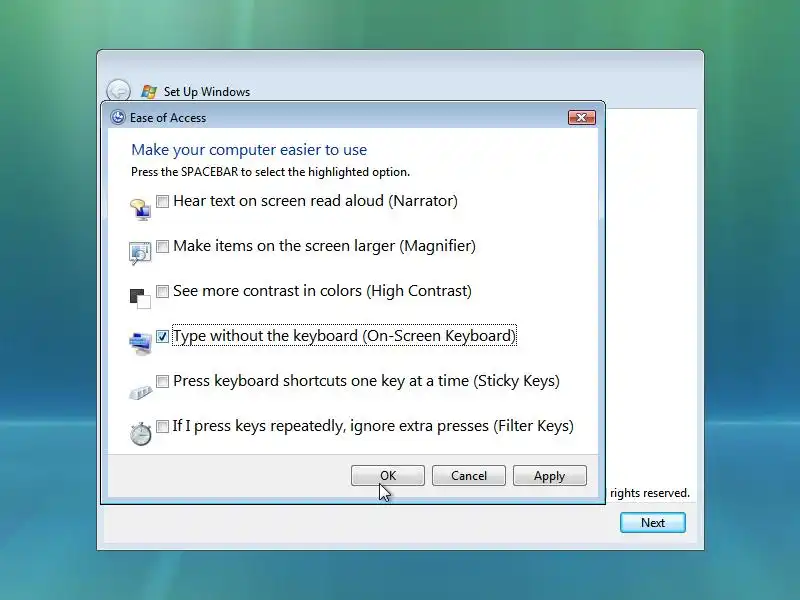This screenshot has width=800, height=600.
Task: Click the On-Screen Keyboard icon
Action: [140, 343]
